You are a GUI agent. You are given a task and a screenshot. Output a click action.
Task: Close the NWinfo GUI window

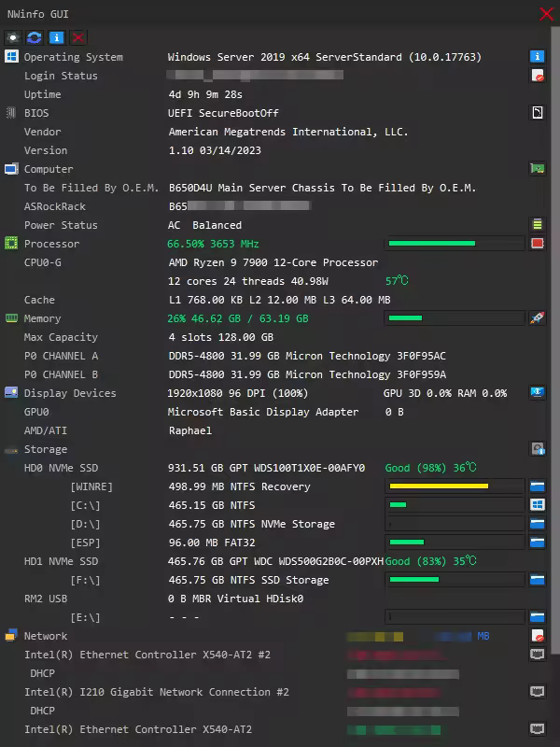(x=546, y=14)
